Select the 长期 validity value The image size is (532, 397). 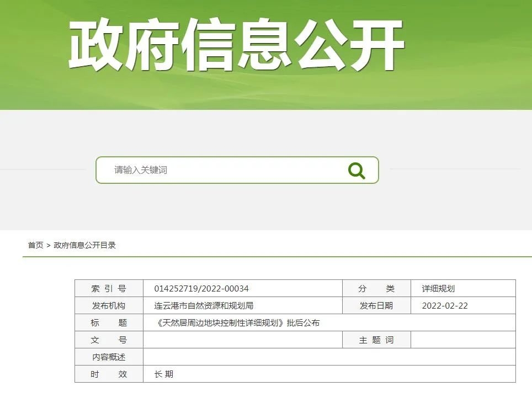coord(164,374)
